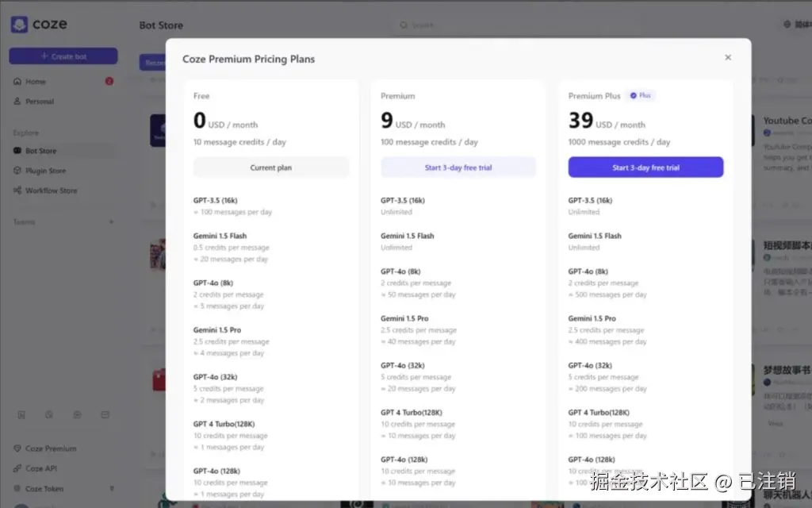Click the Coze Premium Pricing Plans title
Image resolution: width=812 pixels, height=508 pixels.
click(248, 59)
